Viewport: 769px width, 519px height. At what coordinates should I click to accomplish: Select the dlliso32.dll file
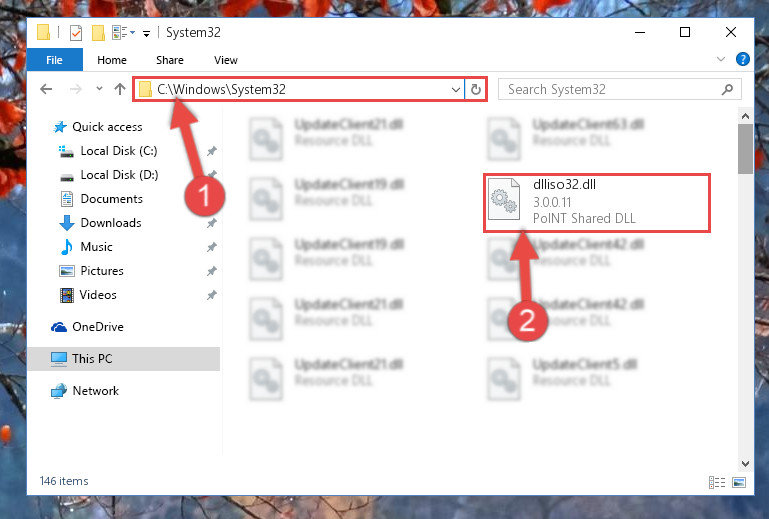coord(597,202)
